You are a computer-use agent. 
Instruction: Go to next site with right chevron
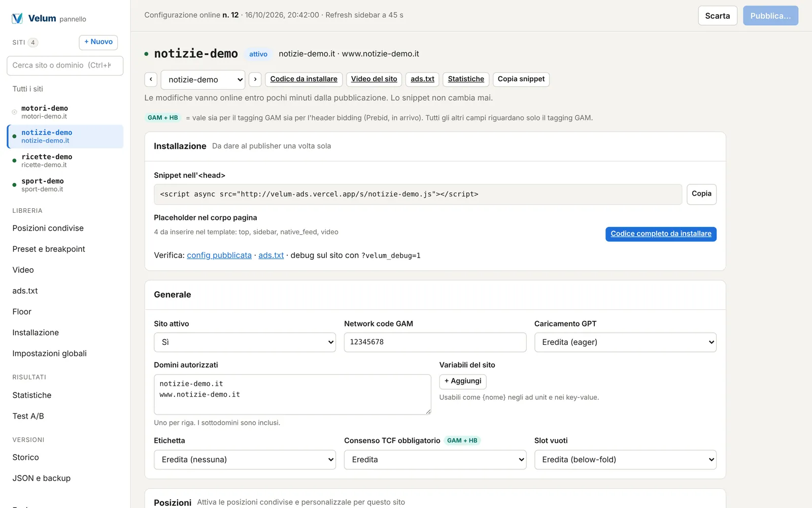(x=255, y=79)
